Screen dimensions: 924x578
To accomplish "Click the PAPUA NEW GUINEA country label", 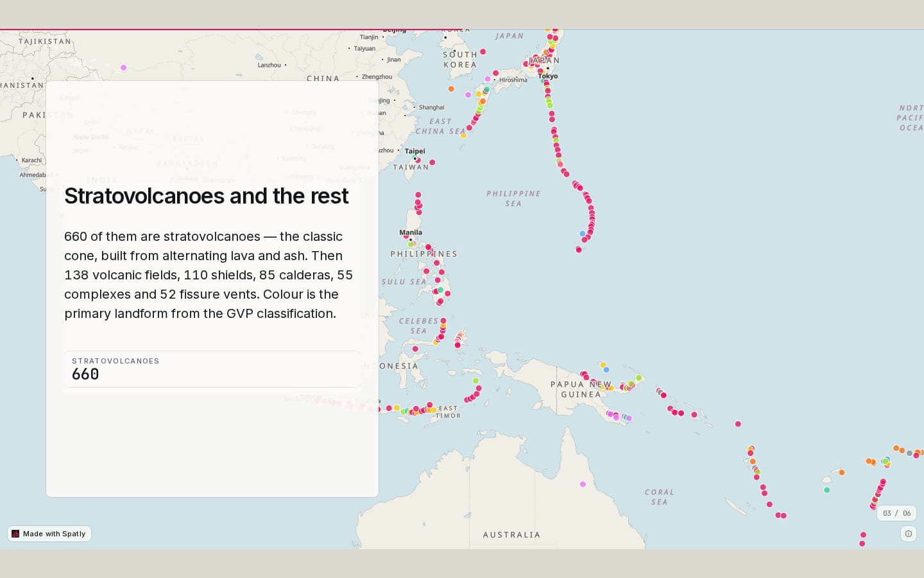I will point(581,389).
